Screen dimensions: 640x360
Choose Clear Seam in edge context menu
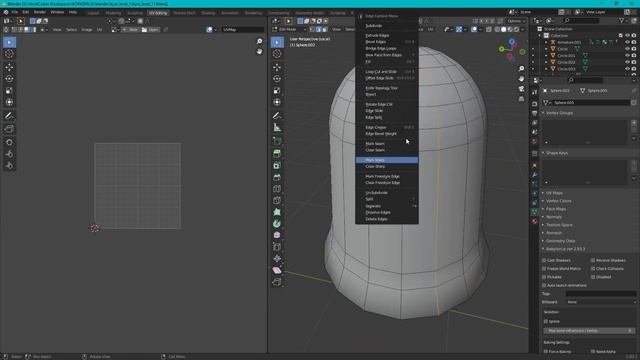tap(387, 150)
